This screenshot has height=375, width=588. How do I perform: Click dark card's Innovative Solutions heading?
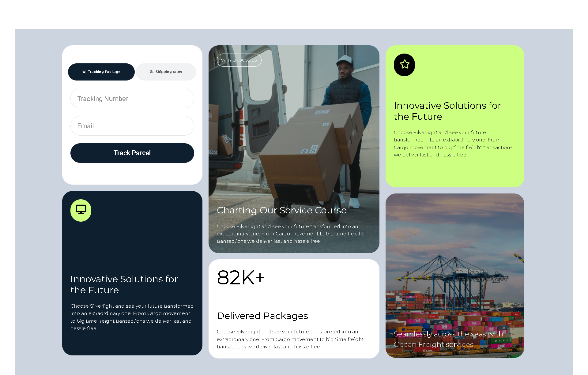pyautogui.click(x=124, y=284)
